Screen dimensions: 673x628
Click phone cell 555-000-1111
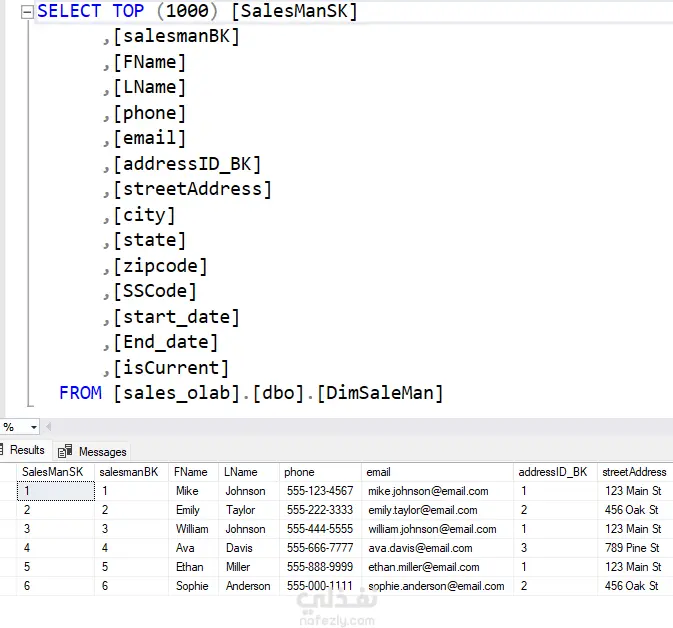click(320, 586)
